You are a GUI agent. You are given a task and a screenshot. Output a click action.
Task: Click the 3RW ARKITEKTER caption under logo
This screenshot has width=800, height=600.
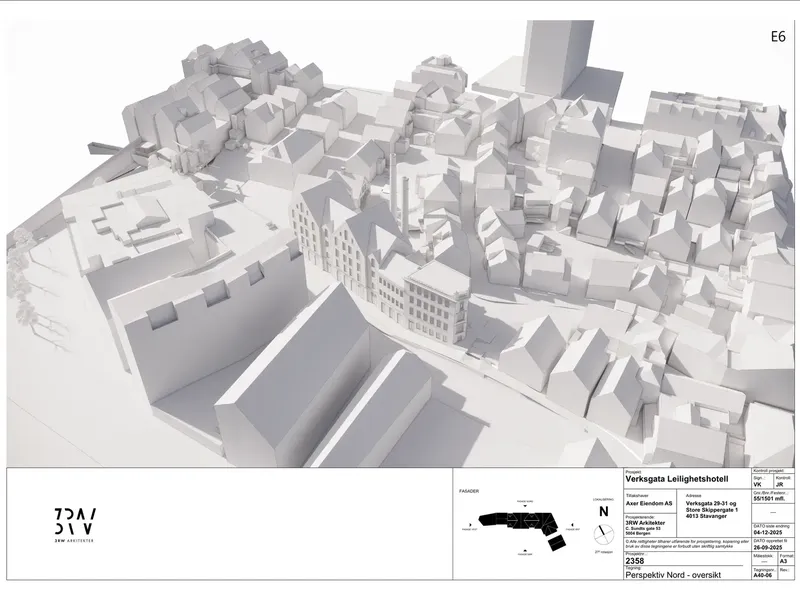(74, 540)
